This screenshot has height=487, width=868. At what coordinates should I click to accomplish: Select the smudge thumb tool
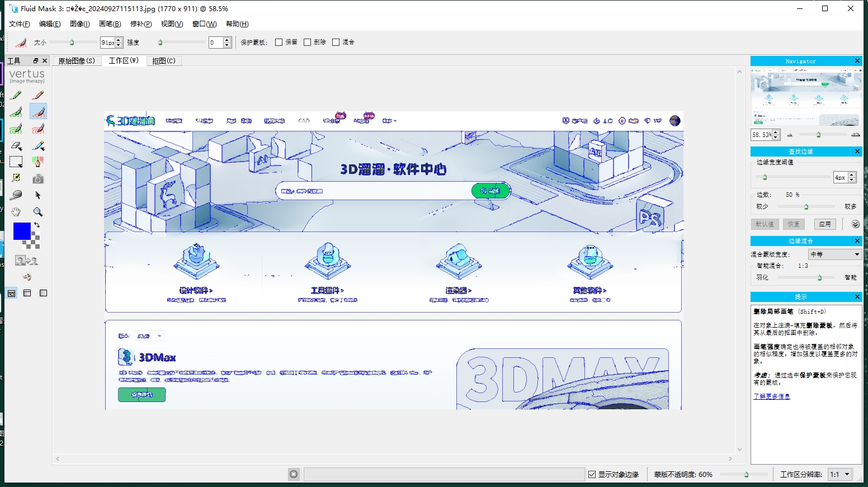[x=16, y=195]
